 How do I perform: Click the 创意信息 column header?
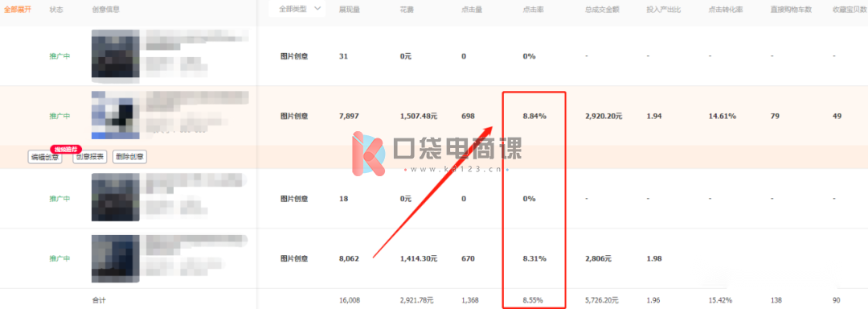[x=106, y=10]
